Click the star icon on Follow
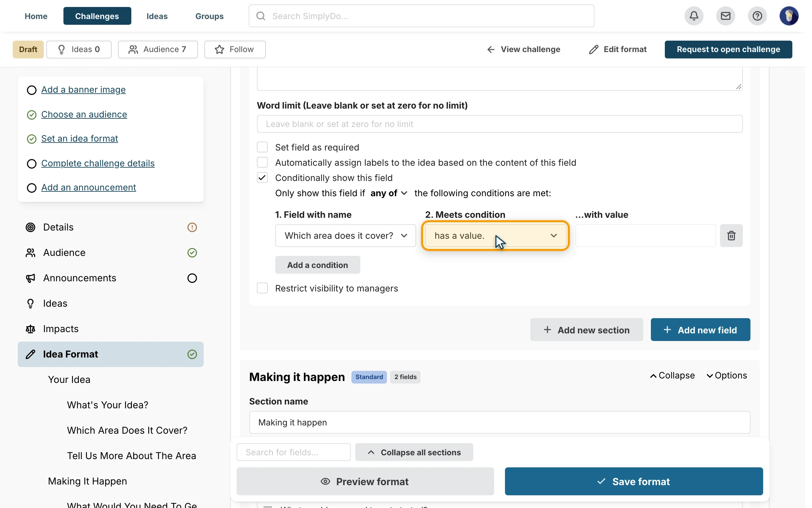 pyautogui.click(x=219, y=50)
